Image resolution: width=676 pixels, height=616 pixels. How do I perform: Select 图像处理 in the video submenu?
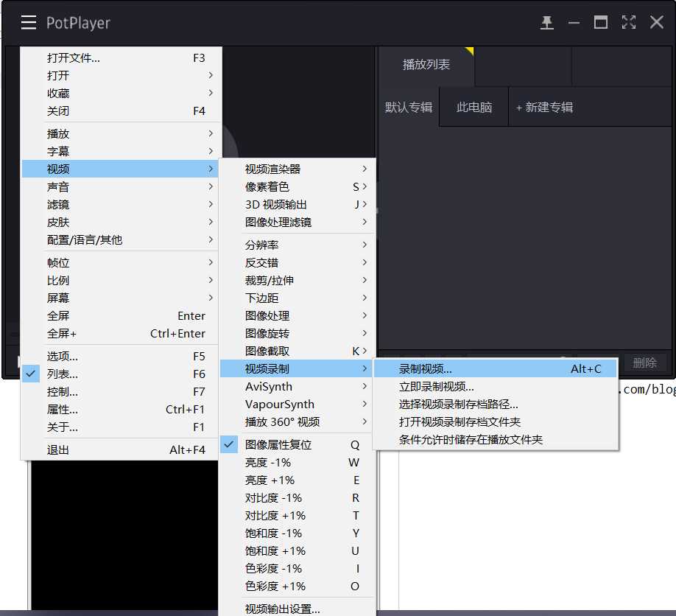297,316
